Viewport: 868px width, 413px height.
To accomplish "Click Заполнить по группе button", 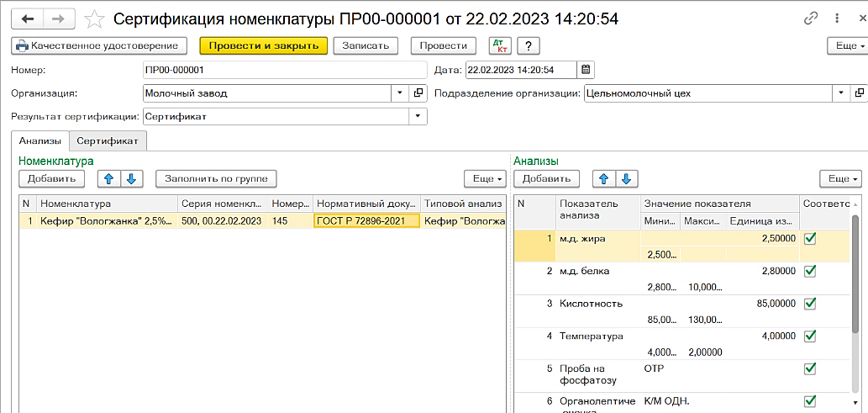I will coord(216,178).
